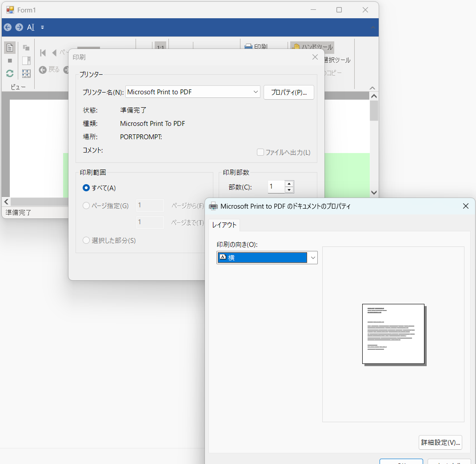
Task: Click the ビュー group label in the ribbon
Action: point(18,87)
